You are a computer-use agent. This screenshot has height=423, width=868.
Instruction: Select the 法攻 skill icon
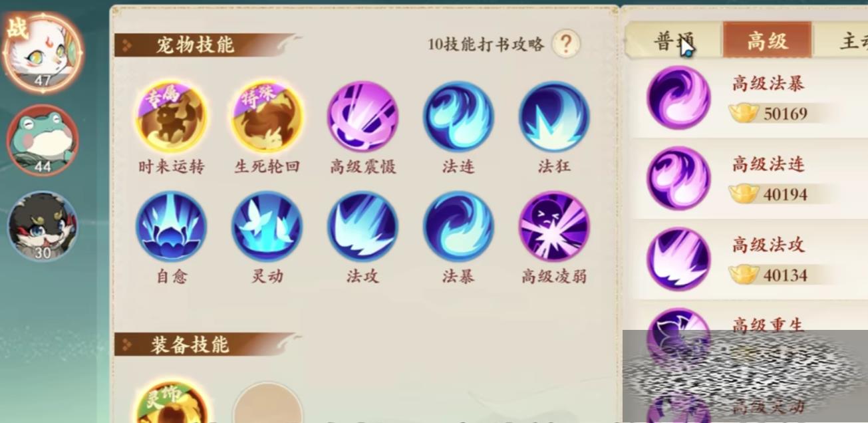pyautogui.click(x=362, y=227)
